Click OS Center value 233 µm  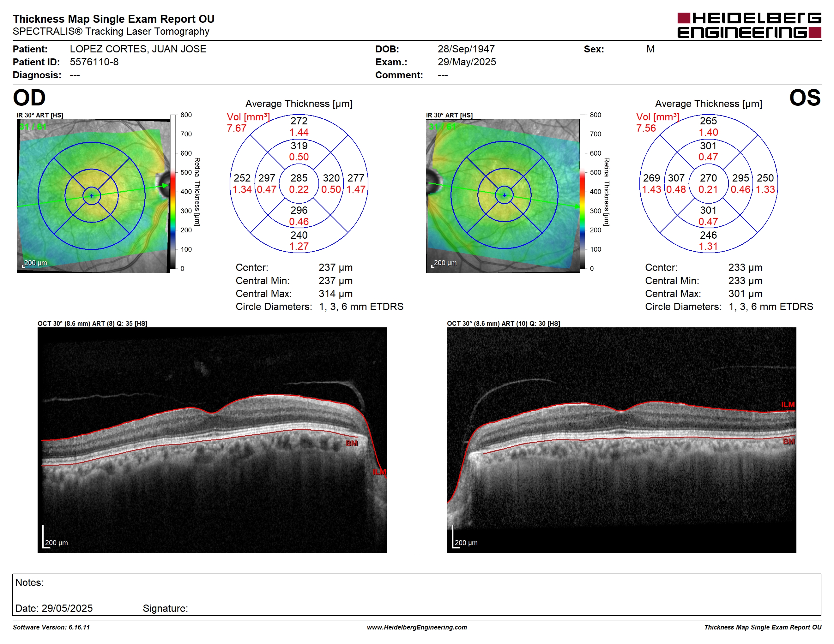tap(745, 267)
